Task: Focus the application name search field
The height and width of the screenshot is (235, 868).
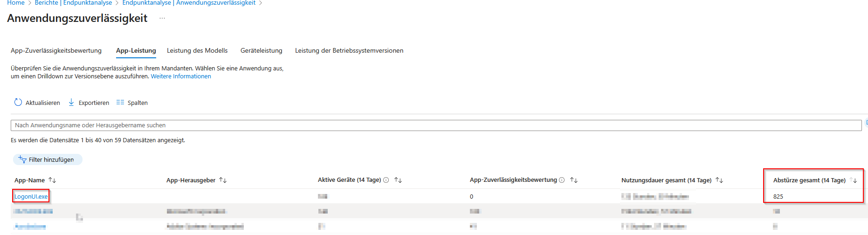Action: 436,125
